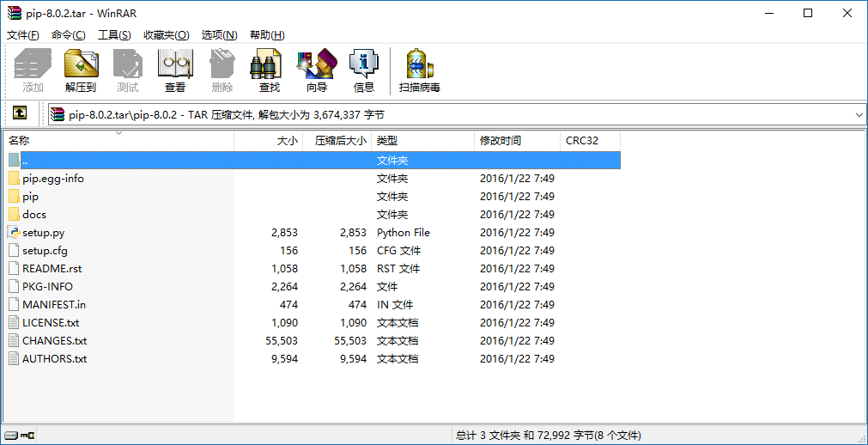Screen dimensions: 868x445
Task: Select the MANIFEST.in file icon
Action: coord(15,304)
